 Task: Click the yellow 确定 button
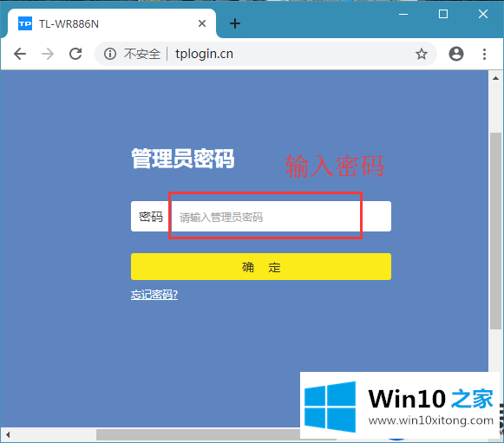tap(261, 267)
